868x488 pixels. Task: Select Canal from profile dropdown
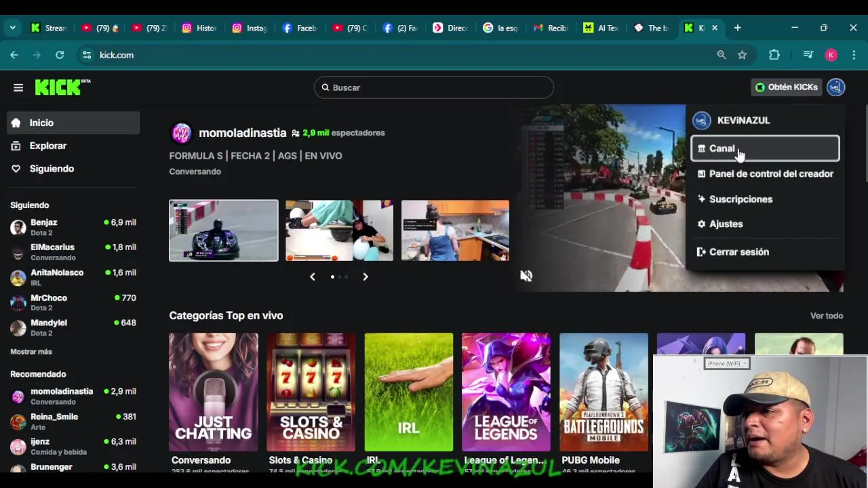[765, 148]
